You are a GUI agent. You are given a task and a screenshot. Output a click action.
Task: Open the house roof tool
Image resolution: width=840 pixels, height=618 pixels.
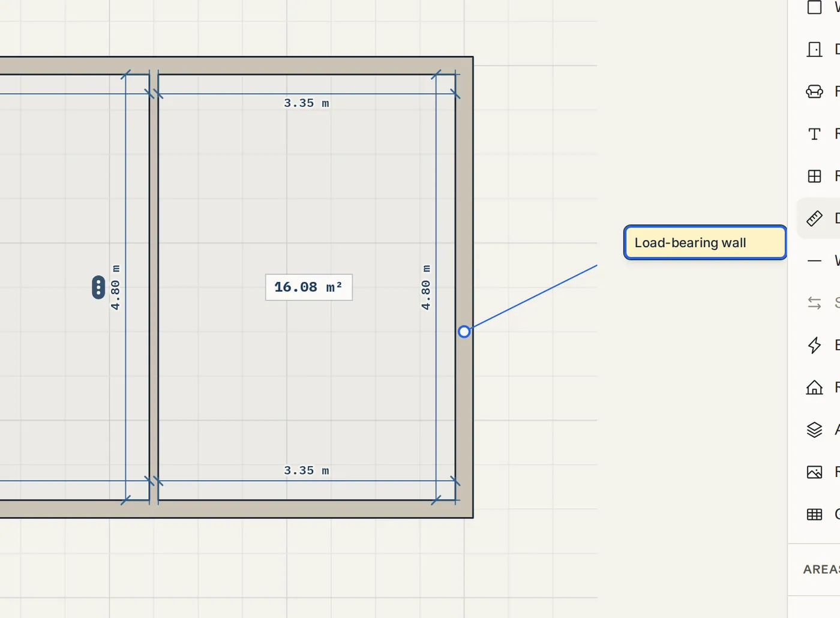coord(814,388)
